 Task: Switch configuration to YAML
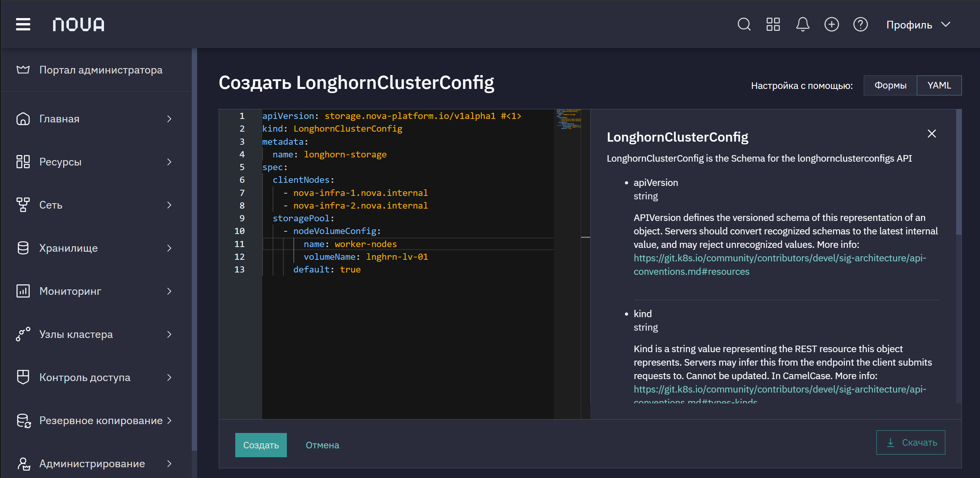point(939,85)
